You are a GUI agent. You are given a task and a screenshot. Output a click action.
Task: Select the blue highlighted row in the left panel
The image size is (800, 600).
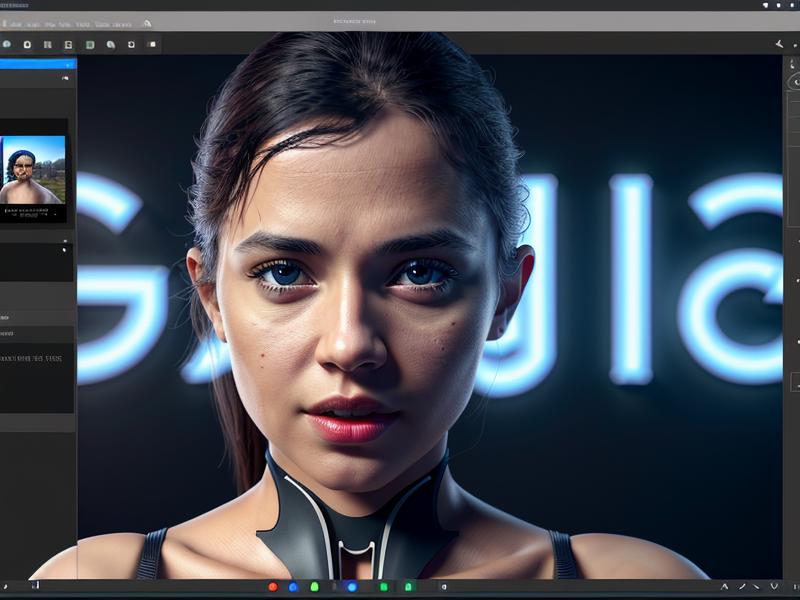[37, 63]
